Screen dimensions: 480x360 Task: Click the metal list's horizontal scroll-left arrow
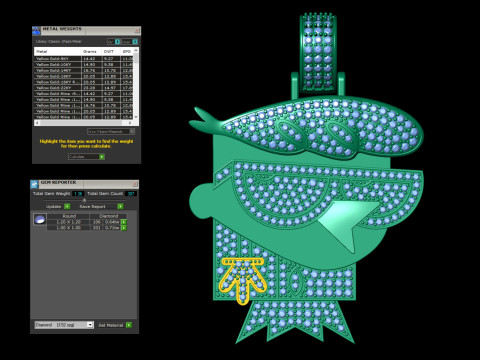point(37,123)
